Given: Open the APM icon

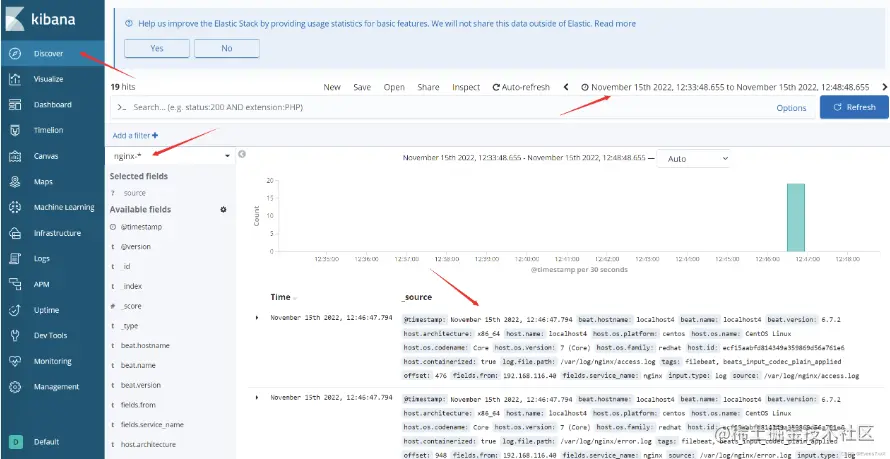Looking at the screenshot, I should pos(15,284).
